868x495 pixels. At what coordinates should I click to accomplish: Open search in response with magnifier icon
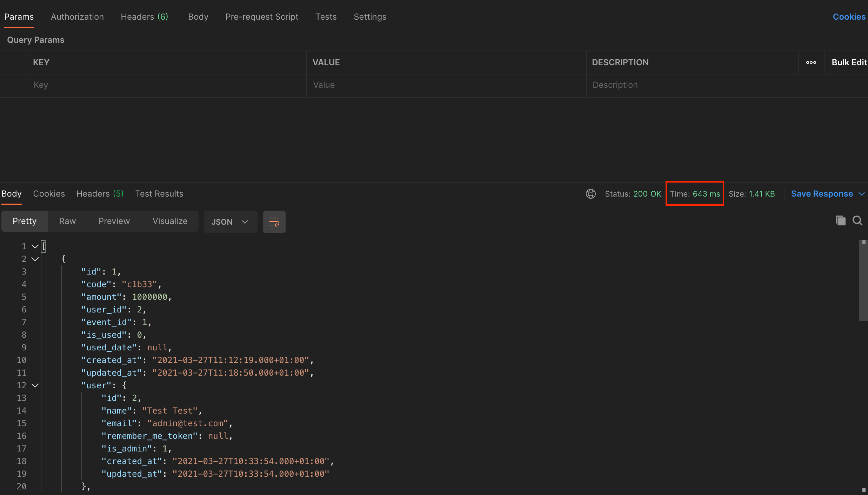857,220
